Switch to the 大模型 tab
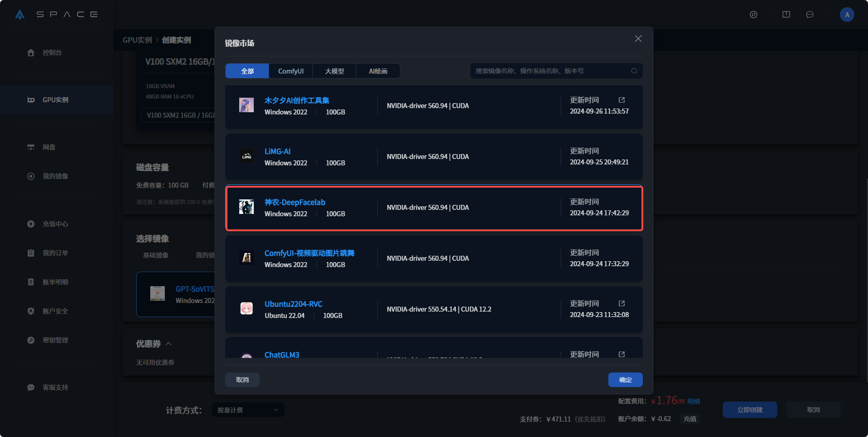 coord(334,71)
